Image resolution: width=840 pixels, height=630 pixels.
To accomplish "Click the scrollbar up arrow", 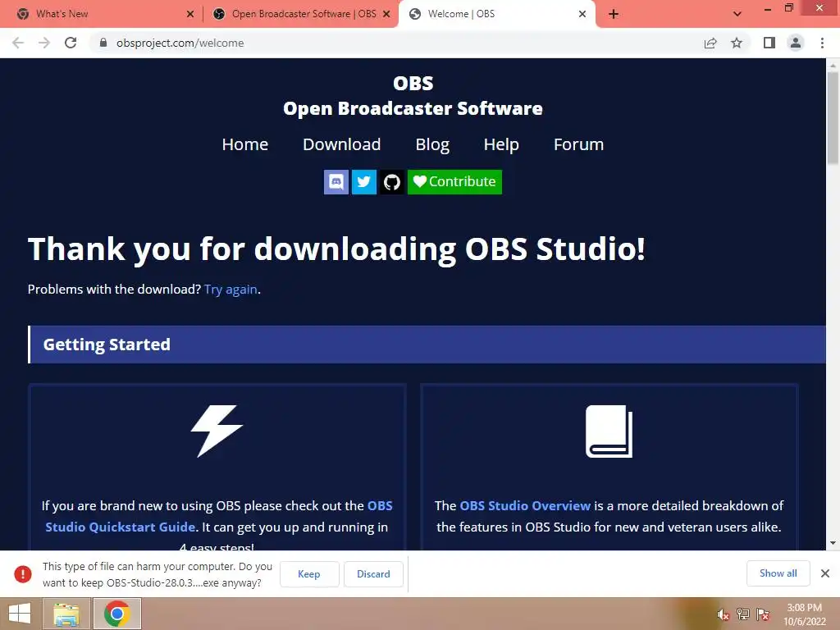I will coord(833,65).
